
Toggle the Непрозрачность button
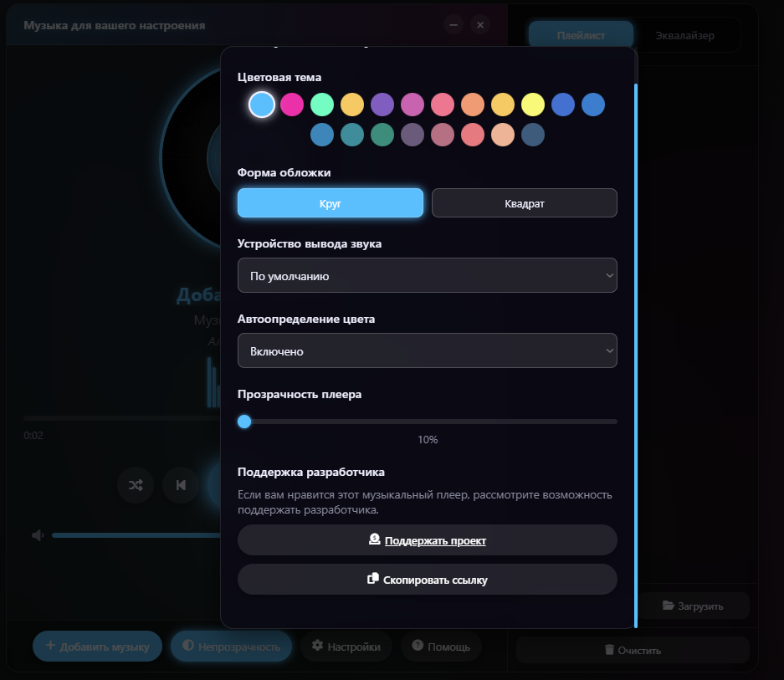coord(231,647)
